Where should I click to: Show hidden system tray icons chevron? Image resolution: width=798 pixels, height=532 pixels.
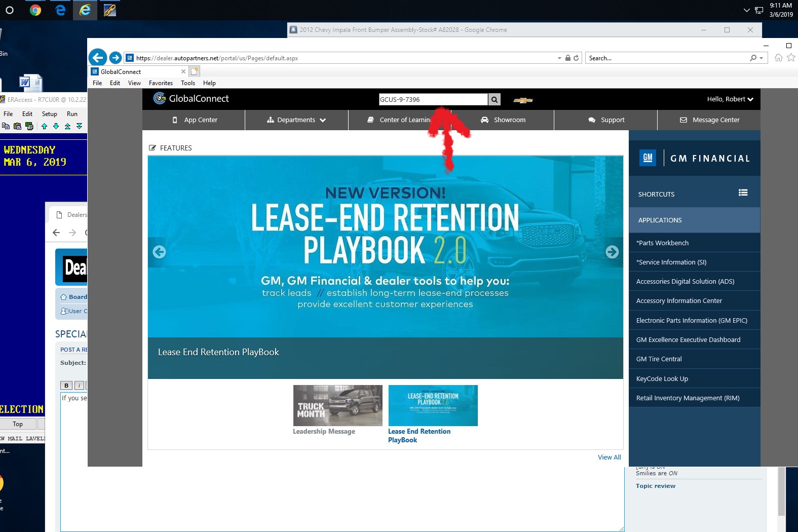click(x=746, y=10)
